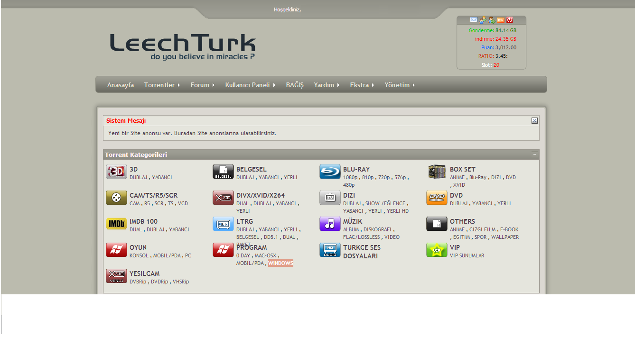Go to Anasayfa in the navigation bar
The image size is (635, 364).
tap(121, 85)
